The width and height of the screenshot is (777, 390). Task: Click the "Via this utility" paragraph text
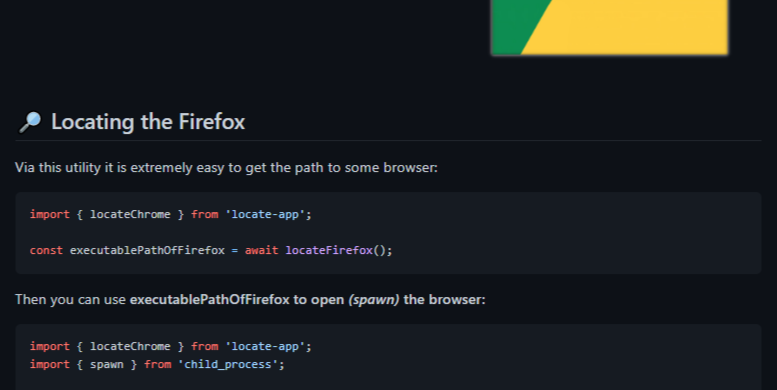pyautogui.click(x=226, y=167)
